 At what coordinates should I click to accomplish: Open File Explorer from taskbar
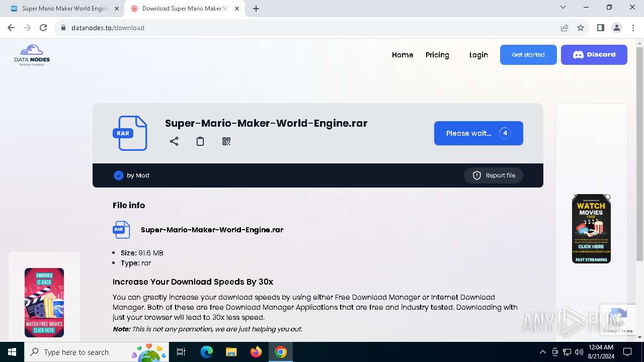point(231,352)
